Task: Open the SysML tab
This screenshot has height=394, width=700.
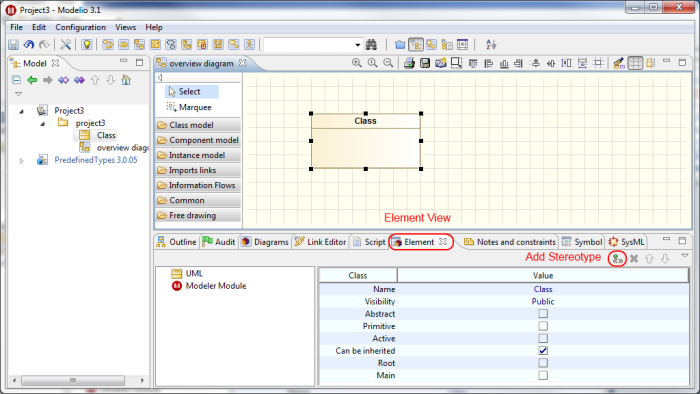Action: coord(626,242)
